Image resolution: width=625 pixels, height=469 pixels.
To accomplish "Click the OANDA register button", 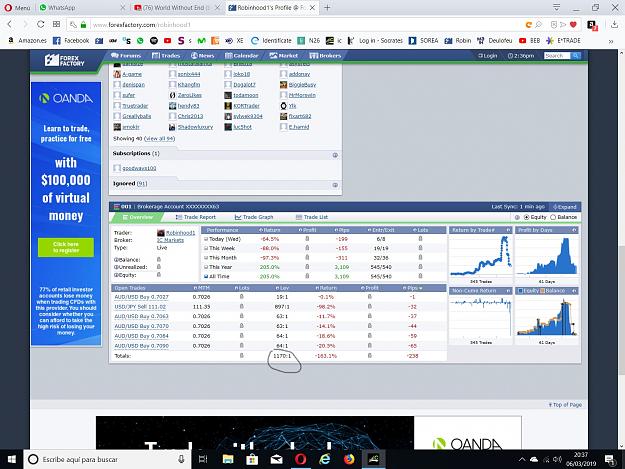I will (x=66, y=247).
